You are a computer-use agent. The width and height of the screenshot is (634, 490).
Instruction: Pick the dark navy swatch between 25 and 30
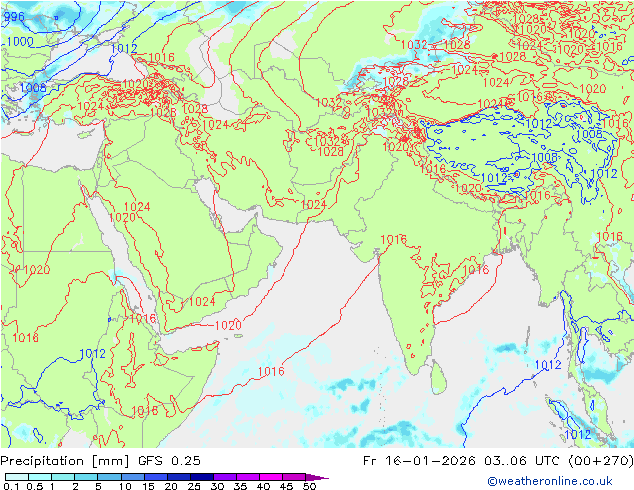[202, 477]
